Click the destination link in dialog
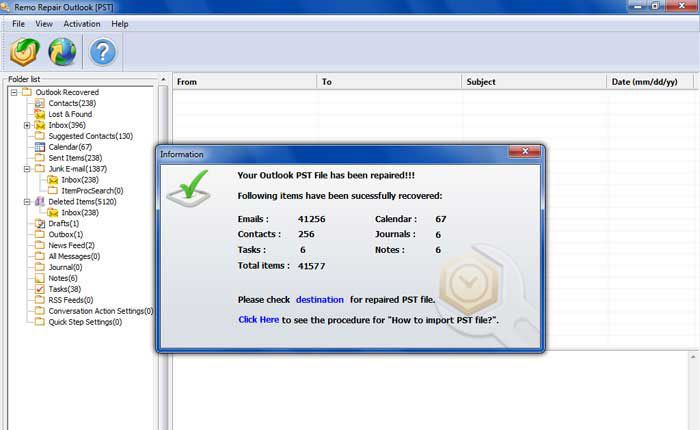 click(x=319, y=300)
